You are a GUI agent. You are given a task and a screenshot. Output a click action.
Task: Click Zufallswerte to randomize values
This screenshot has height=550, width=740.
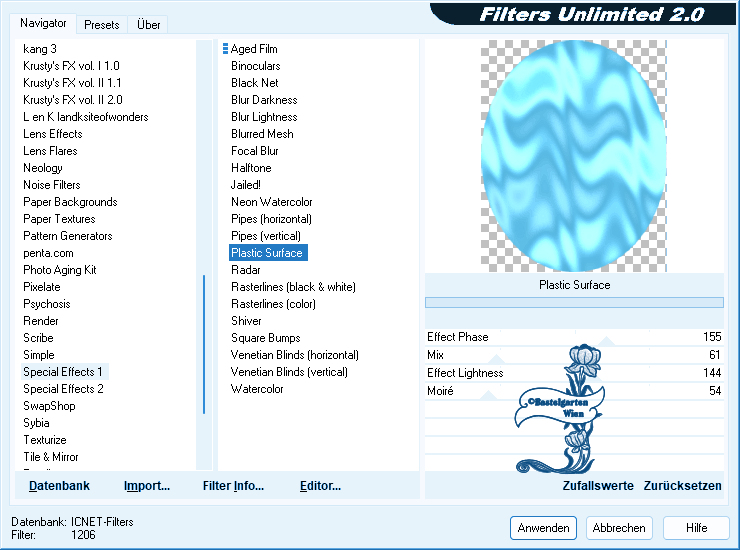point(597,486)
